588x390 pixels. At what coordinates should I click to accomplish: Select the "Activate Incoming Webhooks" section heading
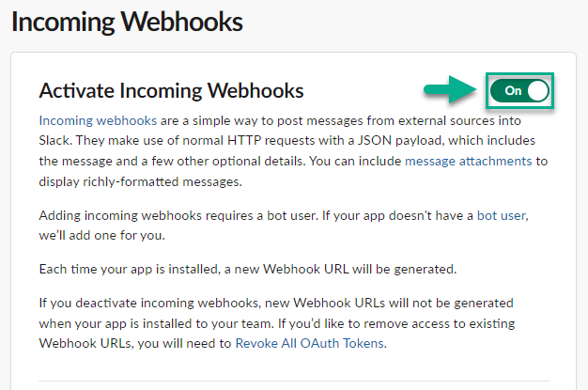pyautogui.click(x=171, y=90)
